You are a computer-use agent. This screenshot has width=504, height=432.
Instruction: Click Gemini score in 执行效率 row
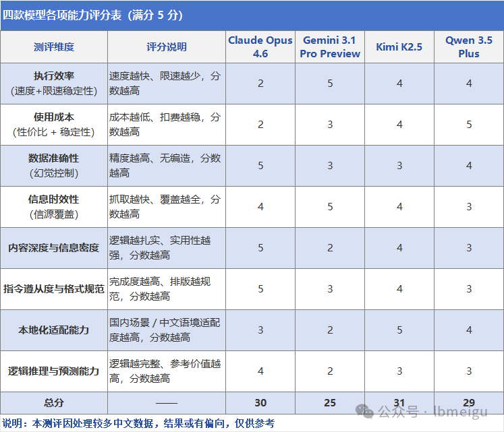pos(330,84)
